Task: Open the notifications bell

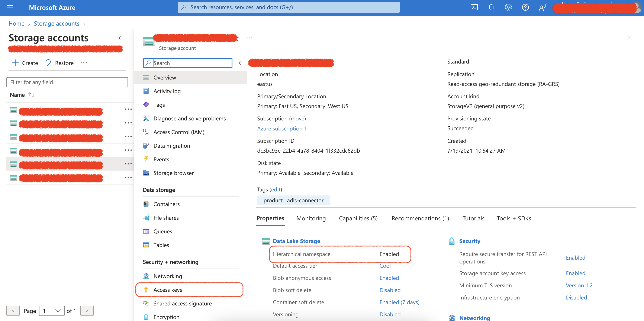Action: (491, 7)
